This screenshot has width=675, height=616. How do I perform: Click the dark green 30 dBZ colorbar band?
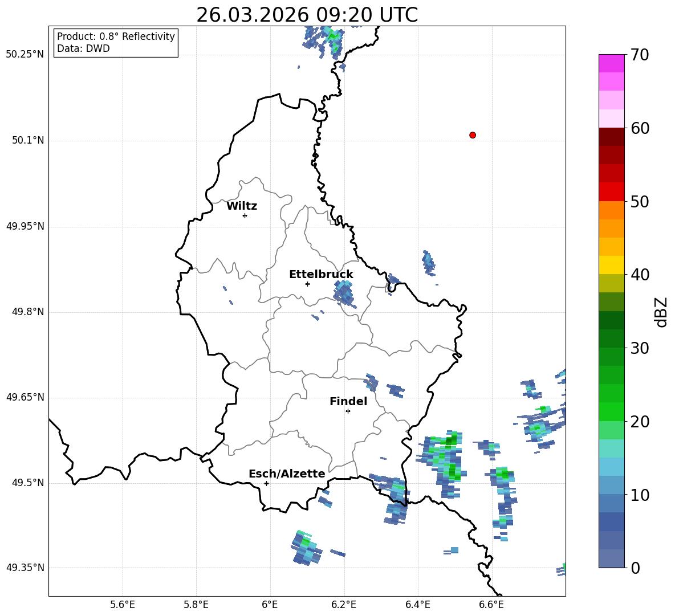(x=611, y=338)
